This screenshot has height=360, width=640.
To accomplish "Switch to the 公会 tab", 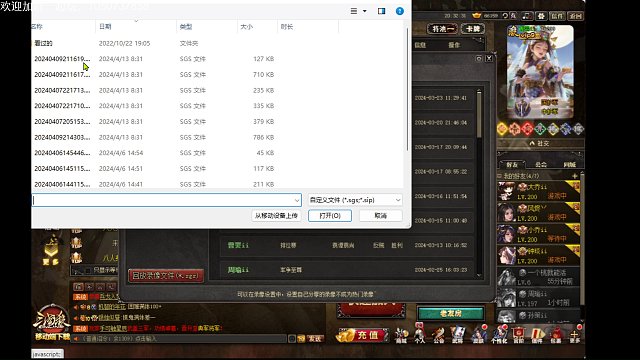I will coord(541,164).
